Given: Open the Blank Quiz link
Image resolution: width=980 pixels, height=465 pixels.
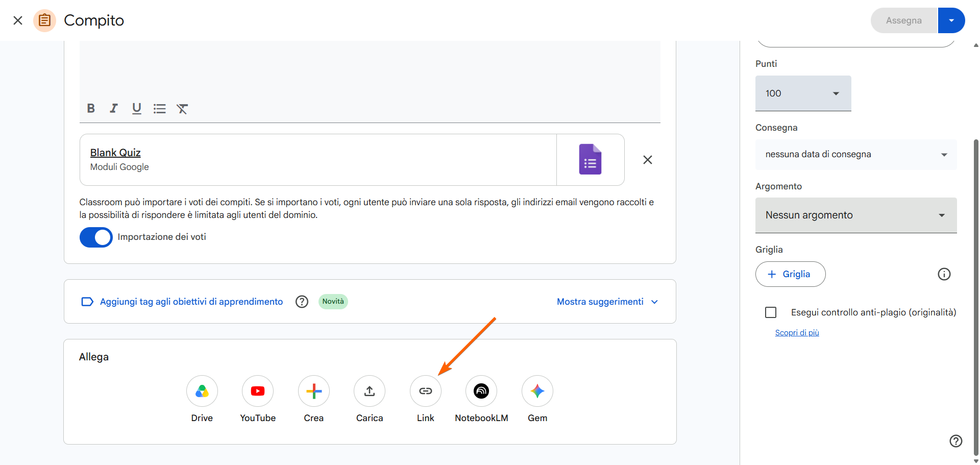Looking at the screenshot, I should click(115, 153).
